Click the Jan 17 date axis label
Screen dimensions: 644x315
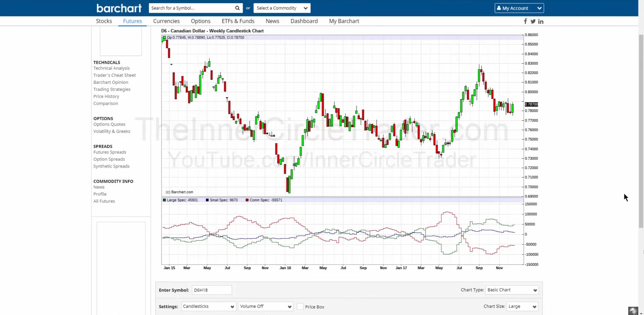coord(401,268)
